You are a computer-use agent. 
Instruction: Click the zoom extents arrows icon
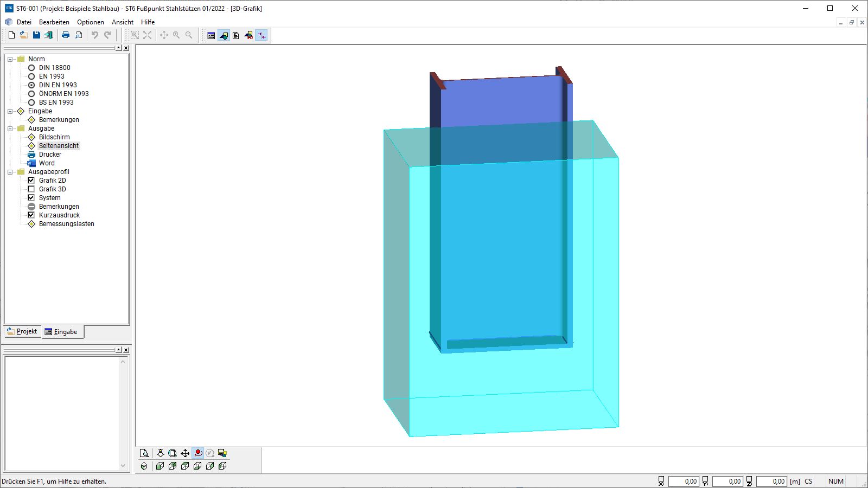point(147,35)
